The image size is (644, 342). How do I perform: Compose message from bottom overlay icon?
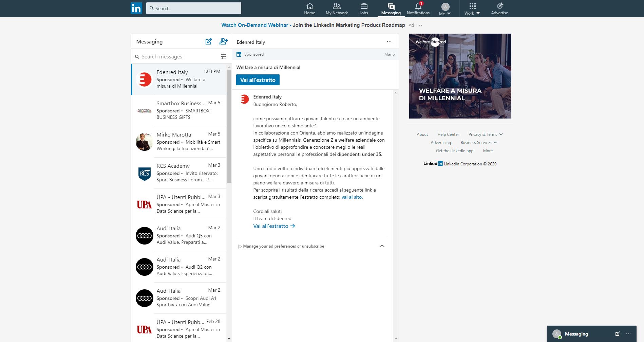618,334
